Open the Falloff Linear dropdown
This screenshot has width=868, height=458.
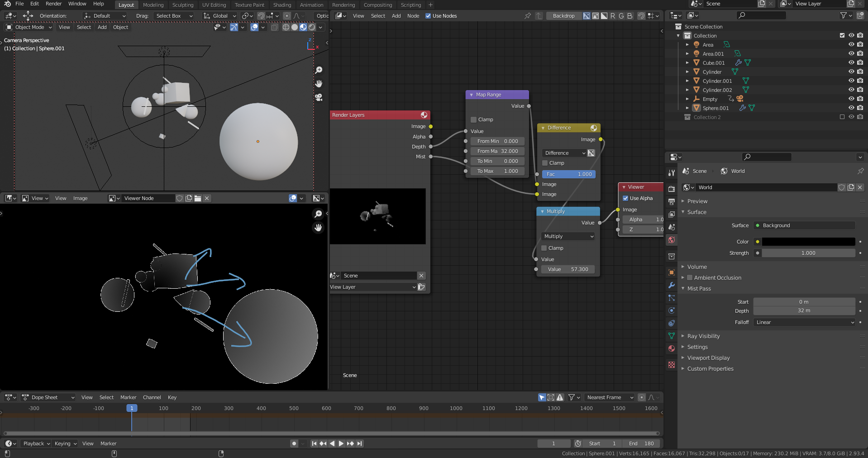[804, 322]
